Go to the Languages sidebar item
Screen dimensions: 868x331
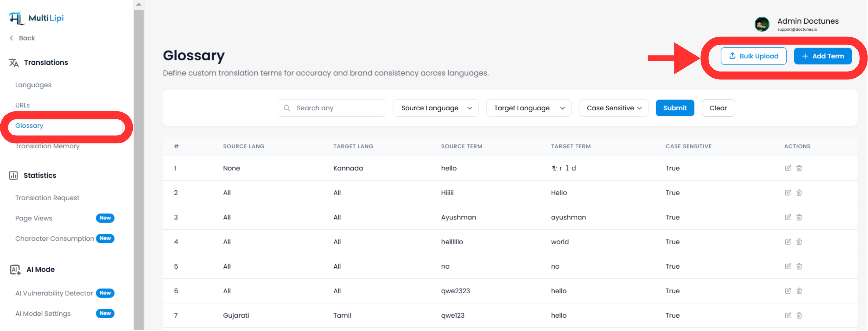(x=33, y=85)
